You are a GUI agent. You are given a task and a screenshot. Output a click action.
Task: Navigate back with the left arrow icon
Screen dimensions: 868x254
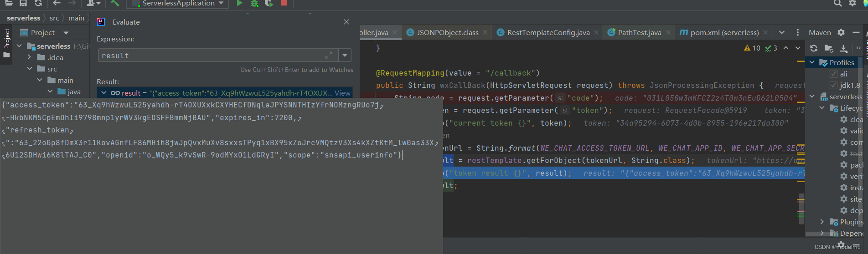[57, 3]
